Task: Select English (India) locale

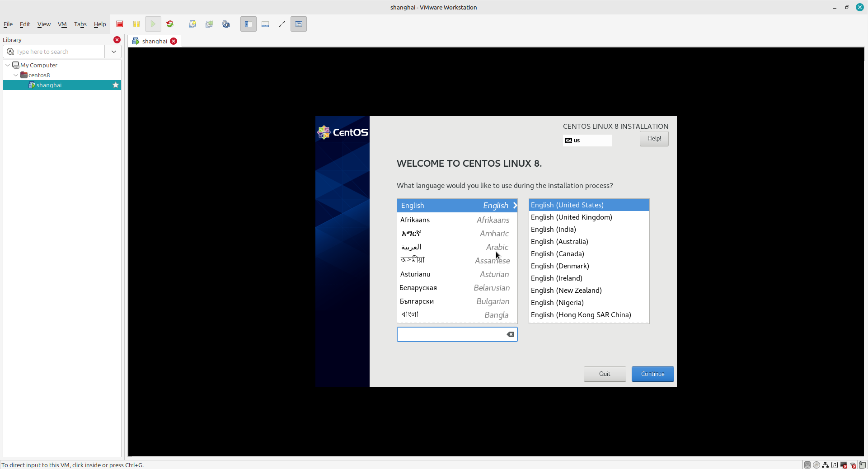Action: coord(589,230)
